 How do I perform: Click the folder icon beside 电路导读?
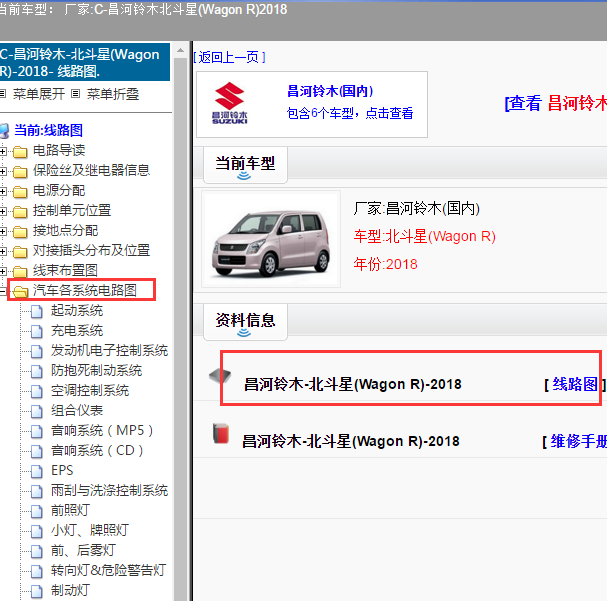click(20, 152)
